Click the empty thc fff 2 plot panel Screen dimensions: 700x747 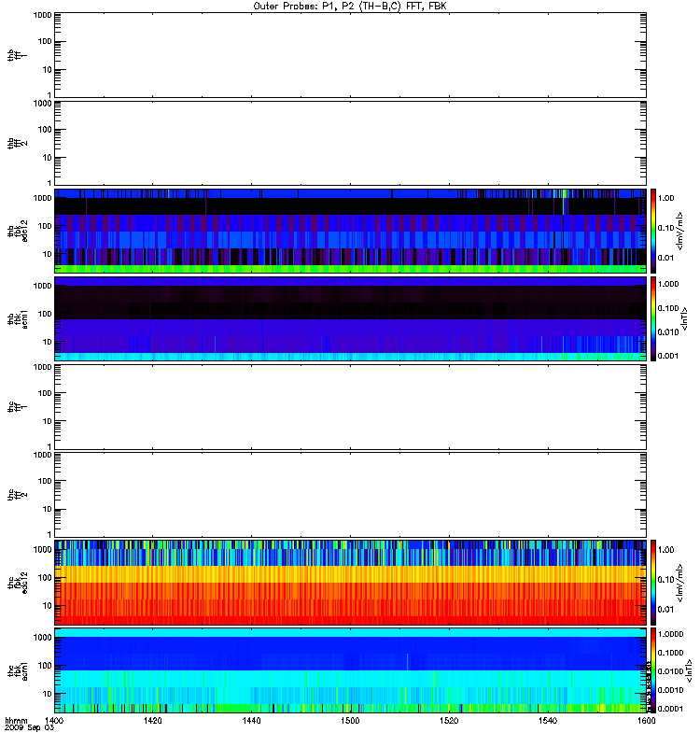(x=350, y=495)
